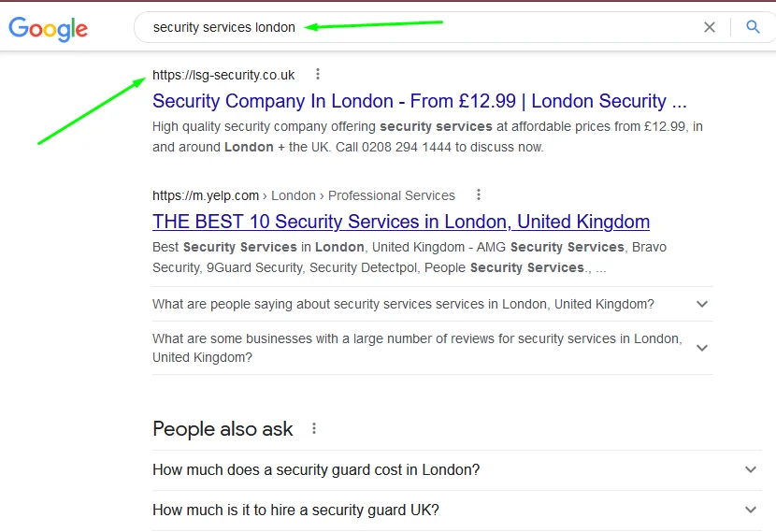Click the People also ask heading
This screenshot has height=532, width=776.
(x=223, y=428)
